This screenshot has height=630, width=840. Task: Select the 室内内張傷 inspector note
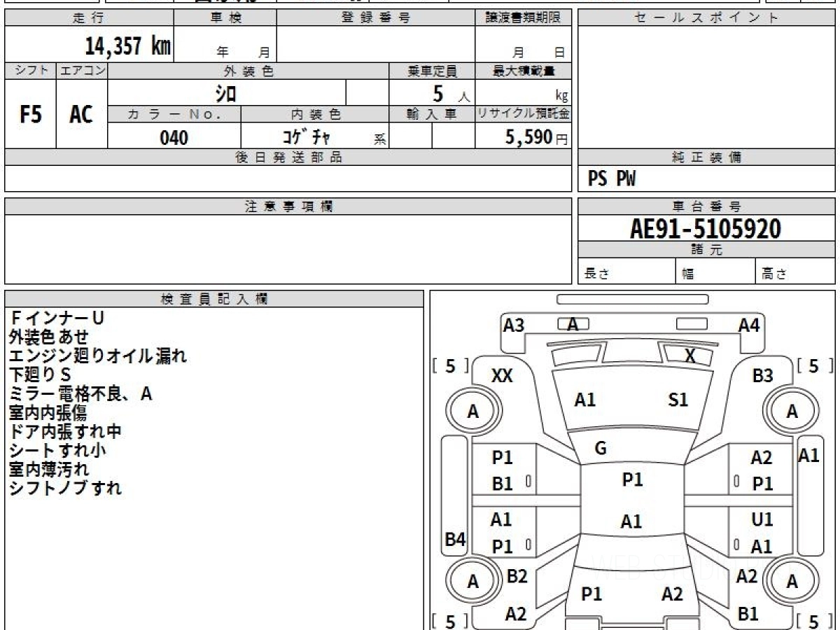coord(48,413)
